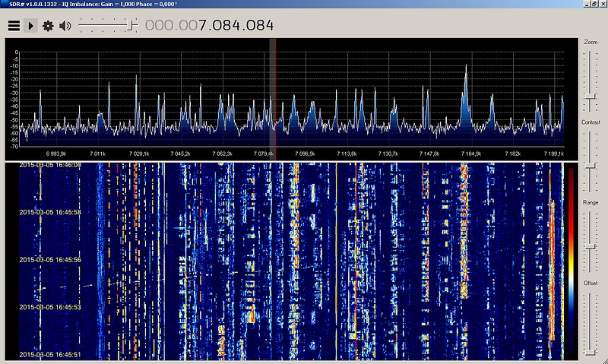This screenshot has height=364, width=608.
Task: Click the dimmed leading zeros of frequency display
Action: click(x=172, y=26)
